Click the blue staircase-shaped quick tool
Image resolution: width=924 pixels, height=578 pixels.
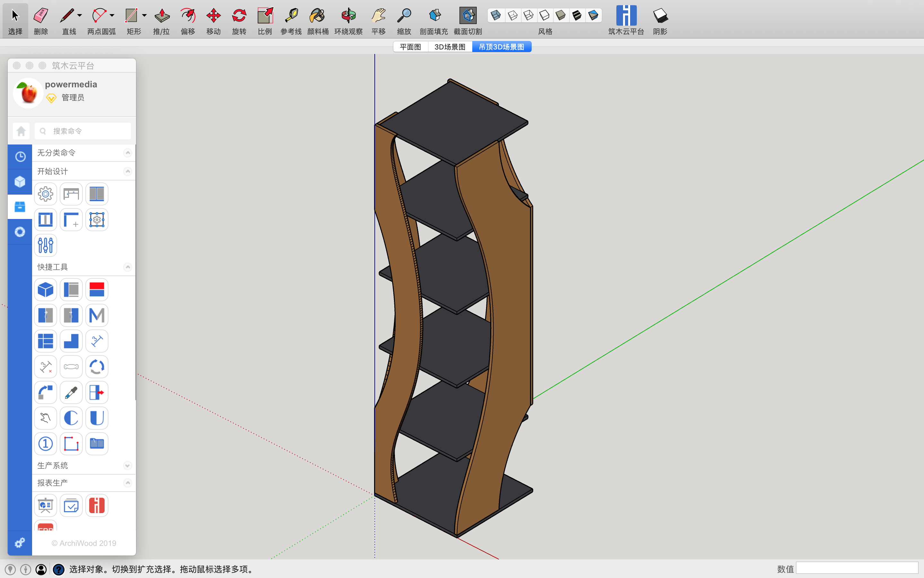pyautogui.click(x=71, y=341)
